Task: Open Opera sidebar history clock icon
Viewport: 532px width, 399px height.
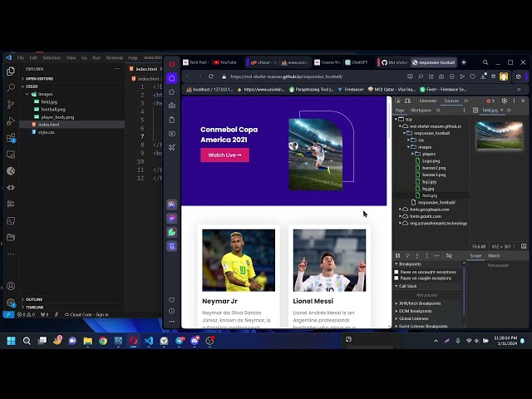Action: click(x=172, y=311)
